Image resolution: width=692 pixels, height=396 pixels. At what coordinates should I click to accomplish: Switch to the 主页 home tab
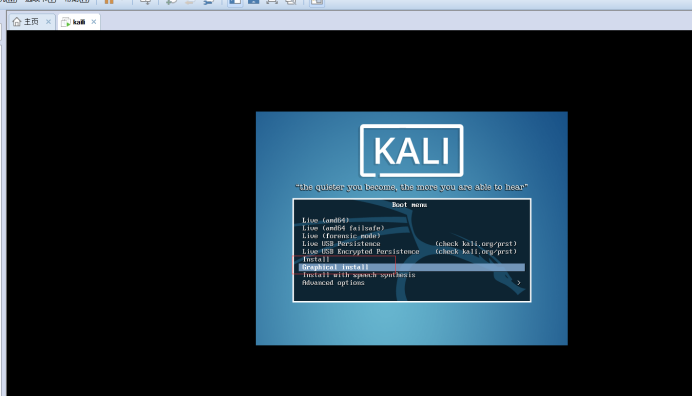coord(31,22)
